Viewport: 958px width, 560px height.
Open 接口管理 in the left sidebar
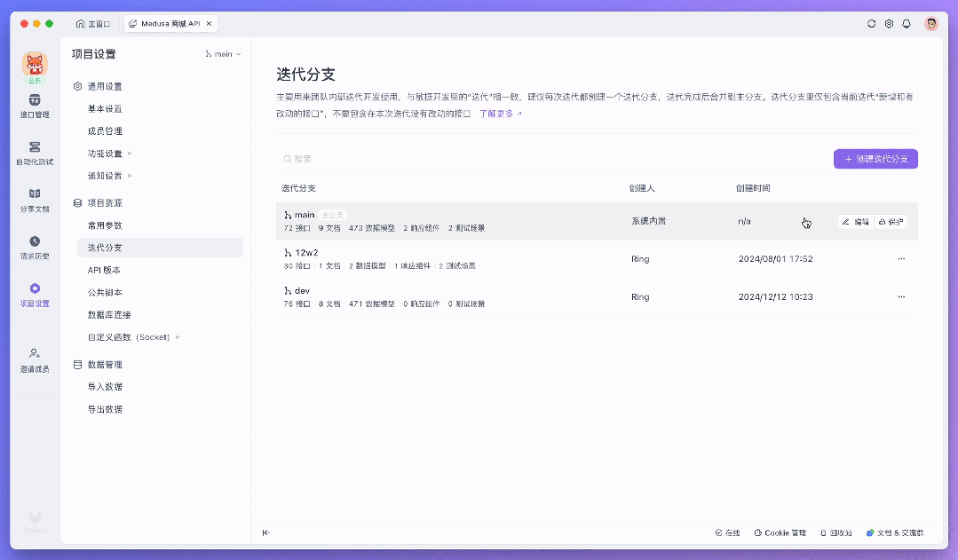(36, 106)
